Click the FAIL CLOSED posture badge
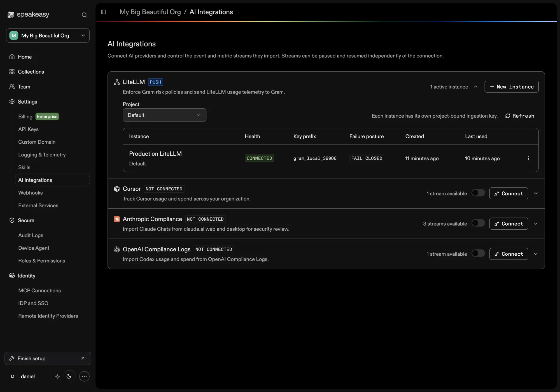 (367, 158)
